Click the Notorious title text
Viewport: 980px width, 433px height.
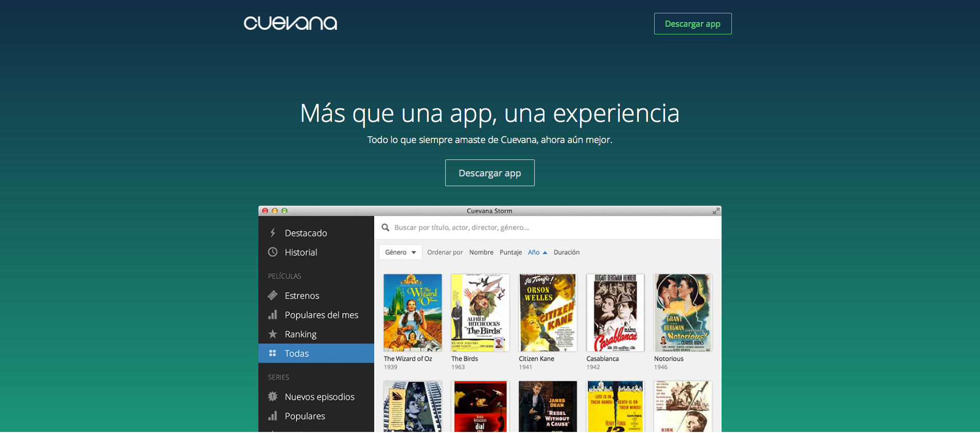coord(669,358)
